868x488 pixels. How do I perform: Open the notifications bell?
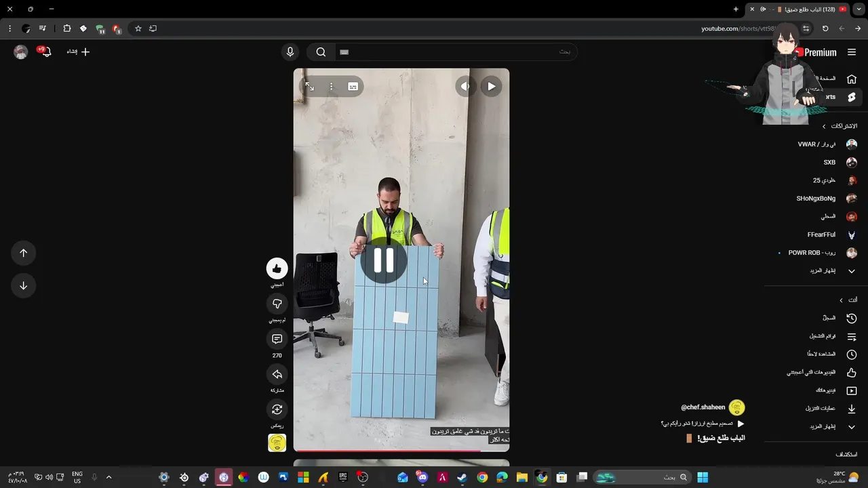[x=45, y=52]
